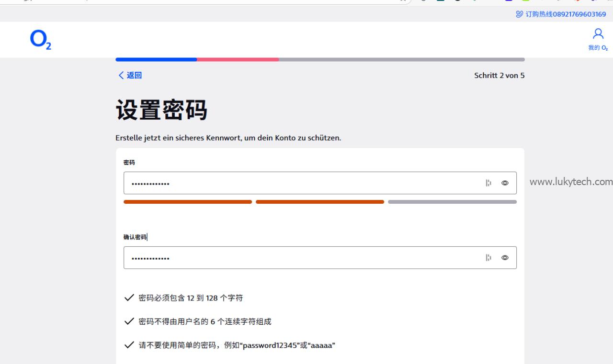Open the bookmark star in the address bar
Image resolution: width=613 pixels, height=364 pixels.
click(404, 2)
